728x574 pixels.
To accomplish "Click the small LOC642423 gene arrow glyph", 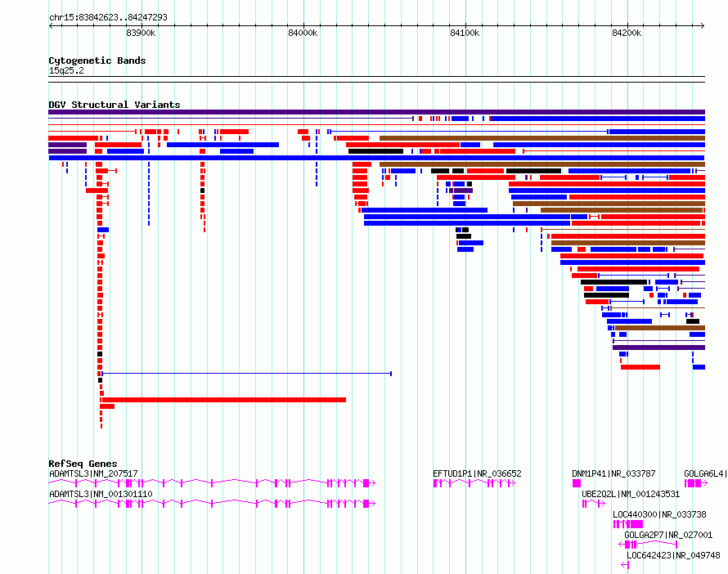I will 625,565.
